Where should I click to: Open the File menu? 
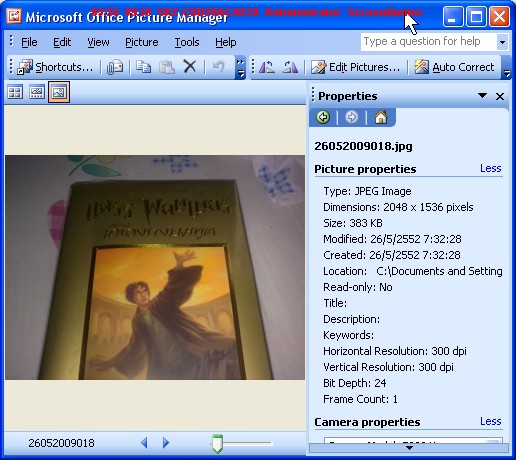29,42
